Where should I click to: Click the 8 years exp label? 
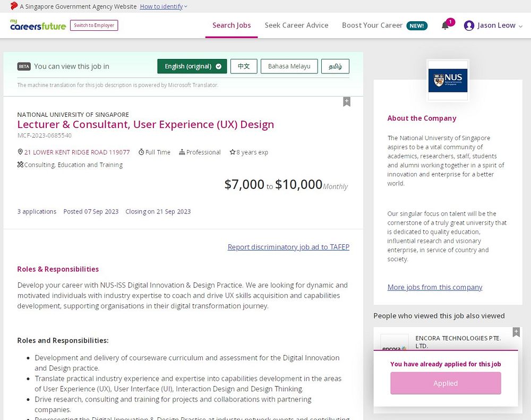[x=249, y=152]
